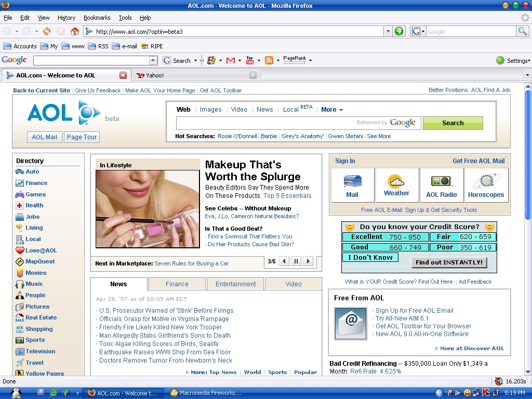
Task: Click the Health red cross icon
Action: tap(20, 205)
